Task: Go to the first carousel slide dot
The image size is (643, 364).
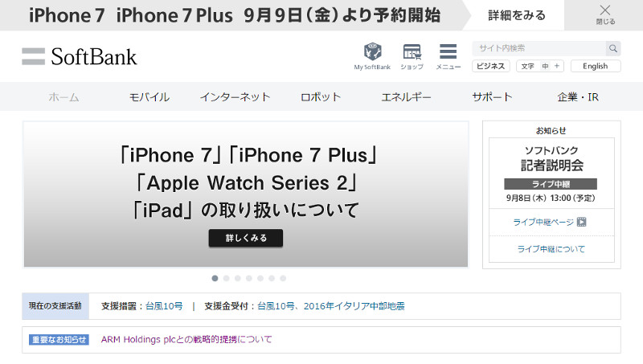Action: (215, 278)
